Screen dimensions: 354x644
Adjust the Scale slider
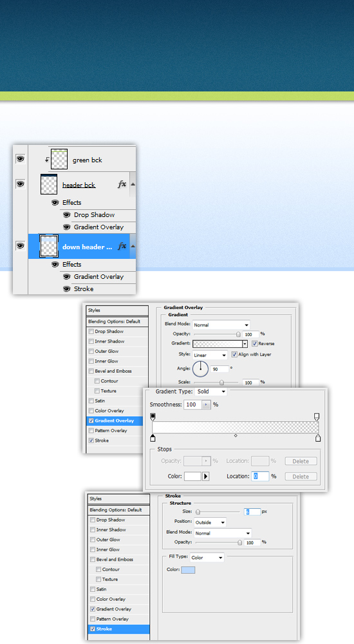point(222,383)
